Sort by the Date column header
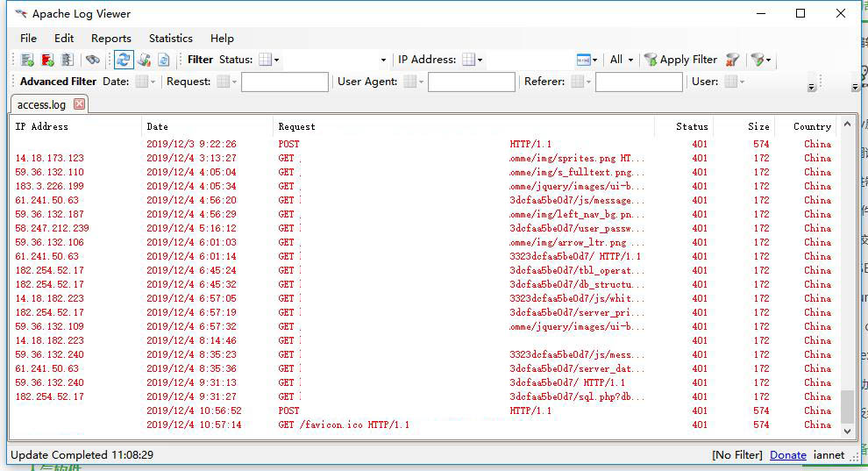The image size is (868, 471). pos(207,127)
